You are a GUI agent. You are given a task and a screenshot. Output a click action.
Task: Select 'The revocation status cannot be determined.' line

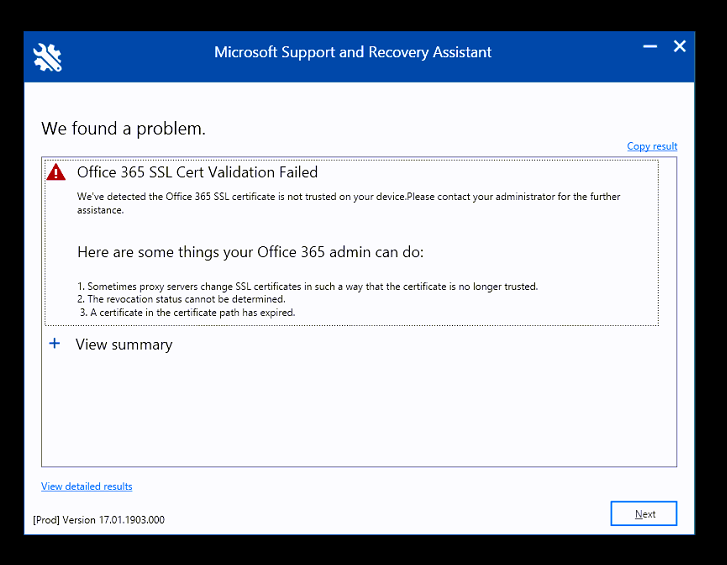point(181,299)
